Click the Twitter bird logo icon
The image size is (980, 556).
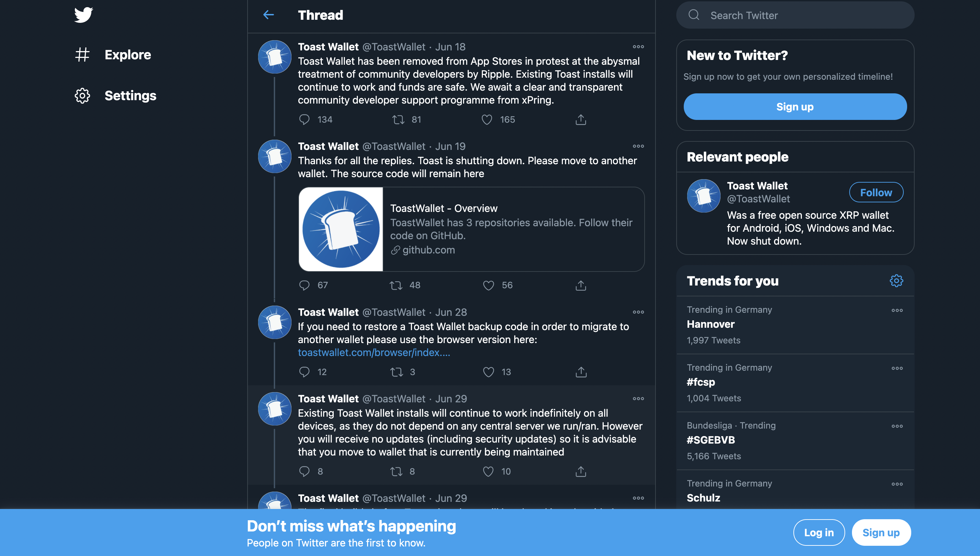[83, 14]
